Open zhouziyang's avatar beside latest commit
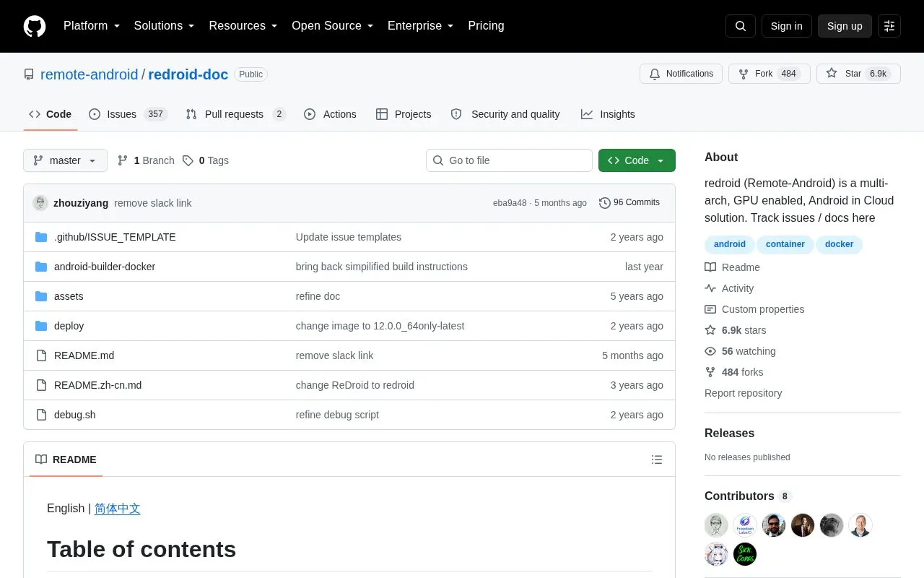The height and width of the screenshot is (578, 924). [x=40, y=203]
